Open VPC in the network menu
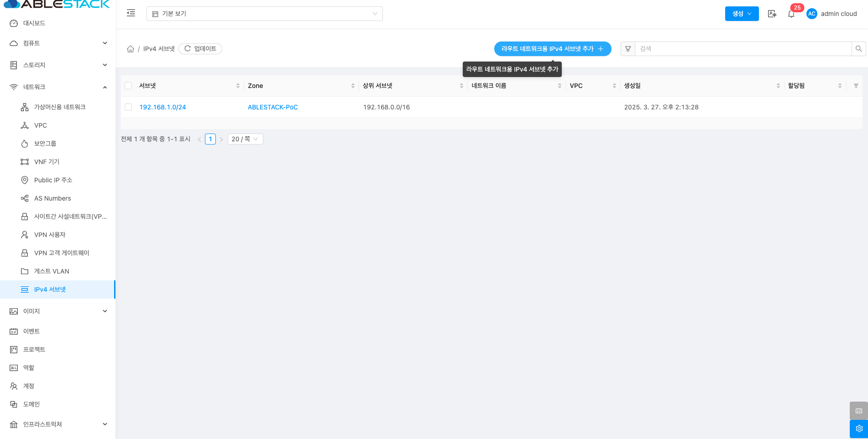 coord(41,125)
